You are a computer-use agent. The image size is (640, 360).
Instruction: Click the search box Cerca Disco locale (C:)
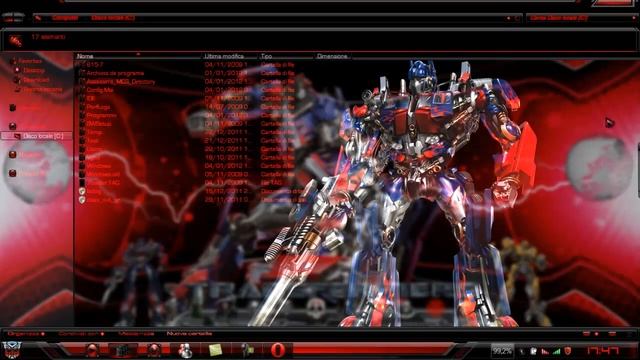(x=580, y=18)
